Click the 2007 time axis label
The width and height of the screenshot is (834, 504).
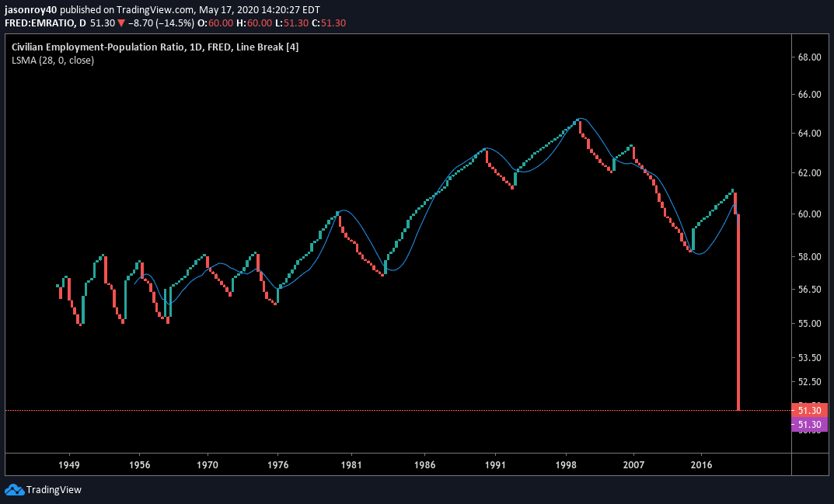coord(634,465)
